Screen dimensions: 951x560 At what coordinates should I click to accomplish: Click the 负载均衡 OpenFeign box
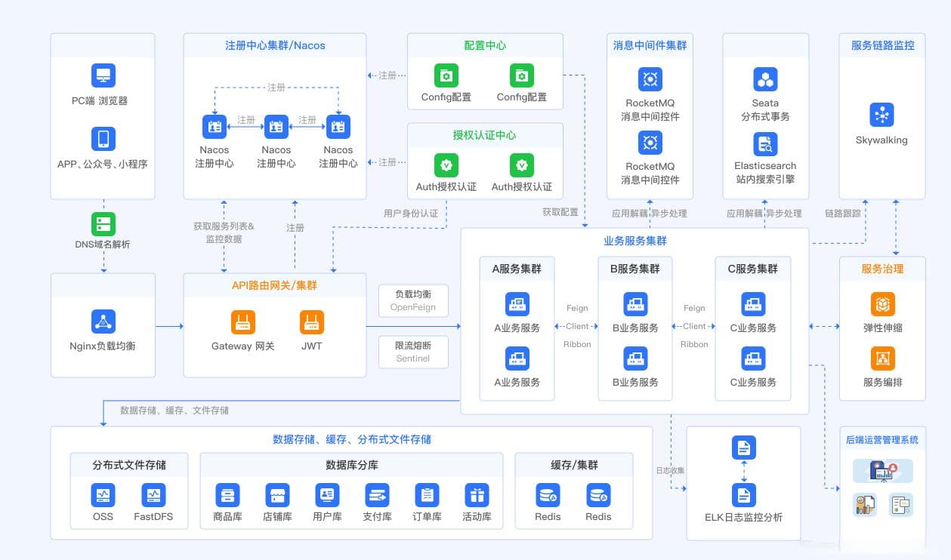click(x=413, y=300)
